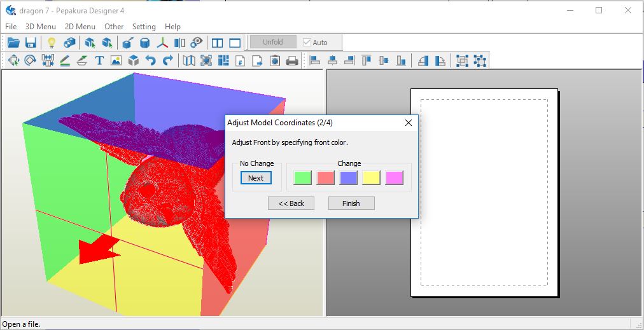Click the eye with link visibility icon
The height and width of the screenshot is (330, 644).
pos(197,42)
